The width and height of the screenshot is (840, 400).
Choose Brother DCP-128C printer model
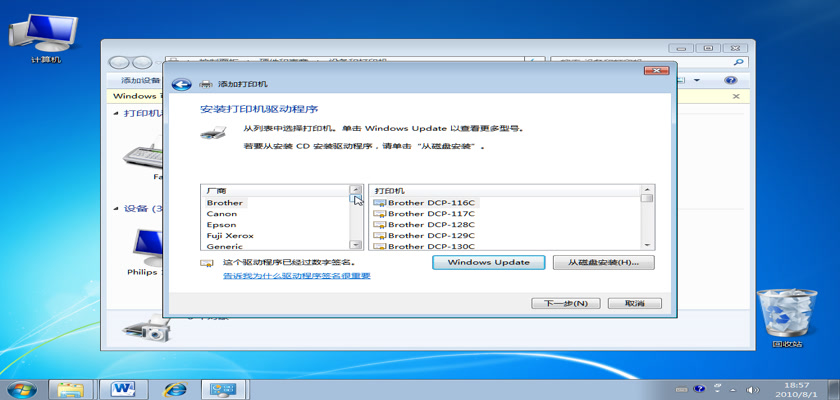tap(430, 224)
